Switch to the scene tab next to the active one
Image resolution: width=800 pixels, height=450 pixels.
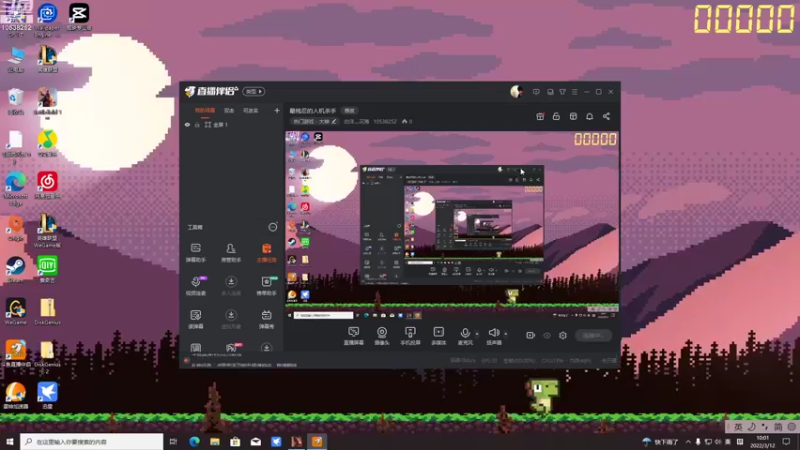point(229,110)
